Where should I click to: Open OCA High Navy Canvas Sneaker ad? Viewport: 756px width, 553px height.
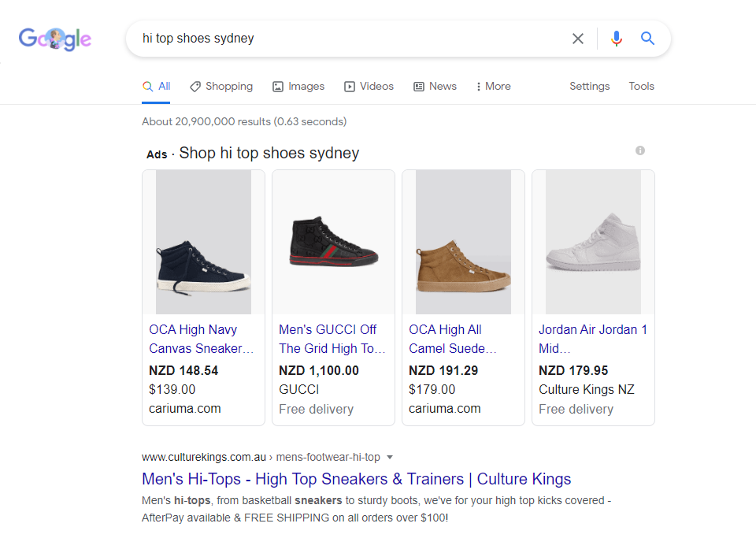(x=201, y=339)
